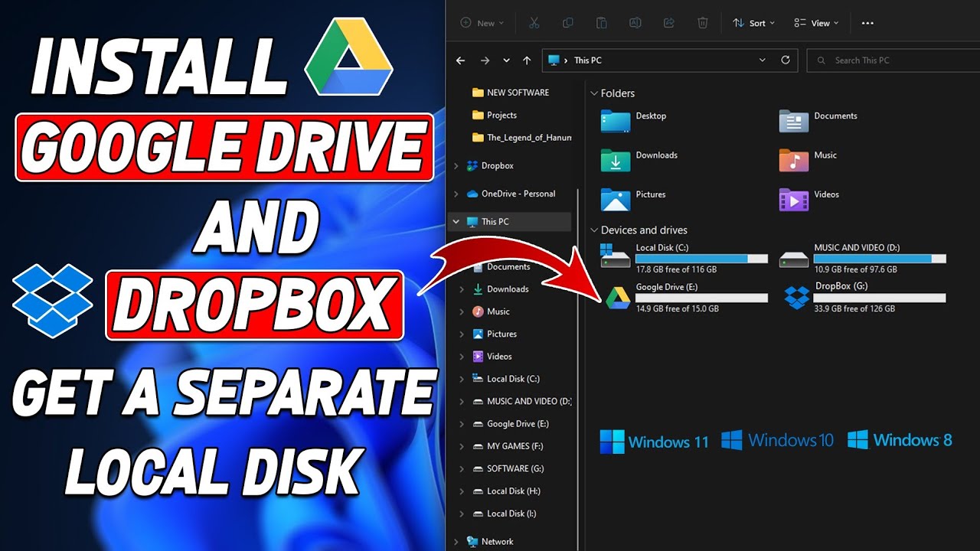
Task: Open the Videos folder in Folders section
Action: tap(794, 199)
